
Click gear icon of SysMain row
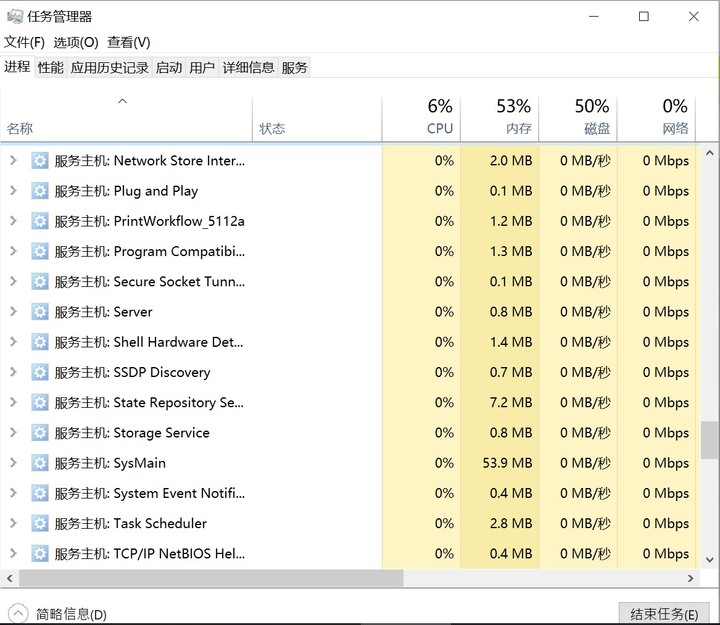[40, 463]
